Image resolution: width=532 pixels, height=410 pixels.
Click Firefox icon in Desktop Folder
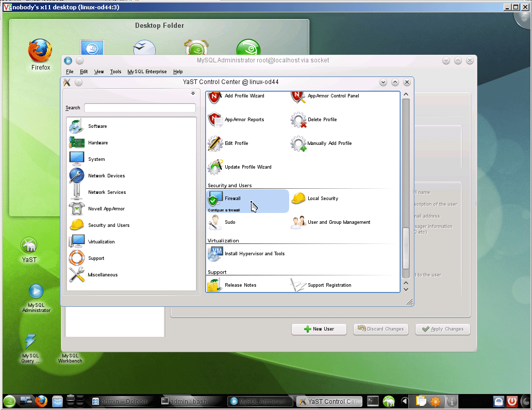point(40,54)
